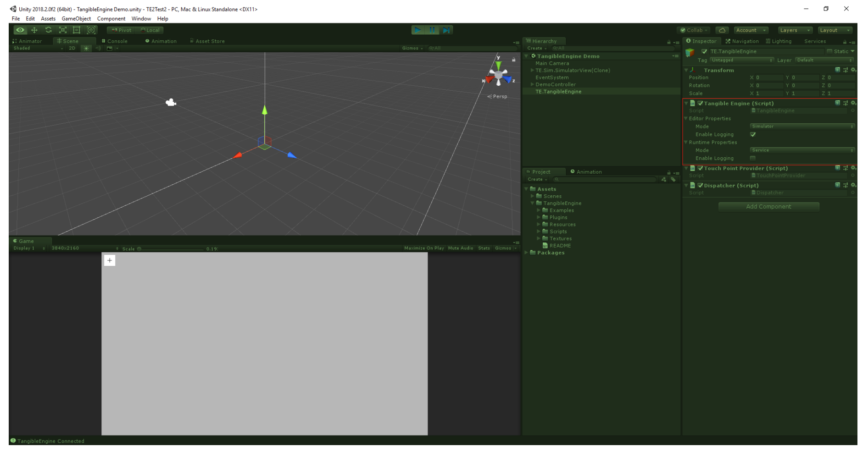Image resolution: width=868 pixels, height=463 pixels.
Task: Open the Account dropdown
Action: click(751, 30)
